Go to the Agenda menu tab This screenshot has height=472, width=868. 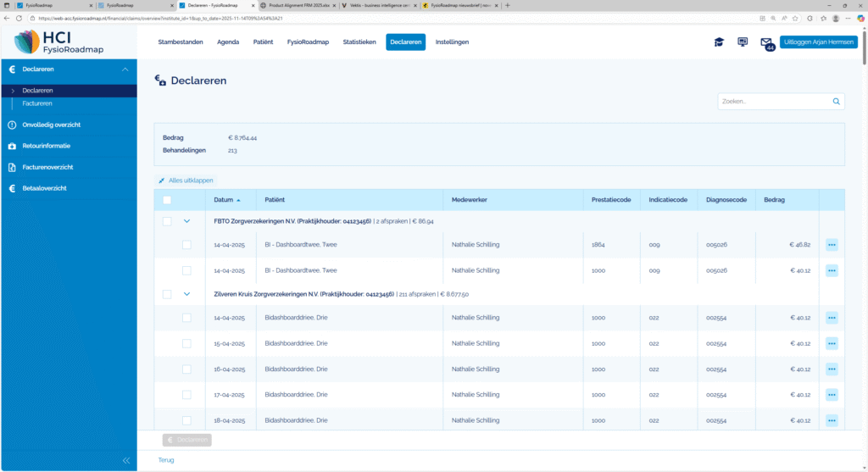[228, 42]
